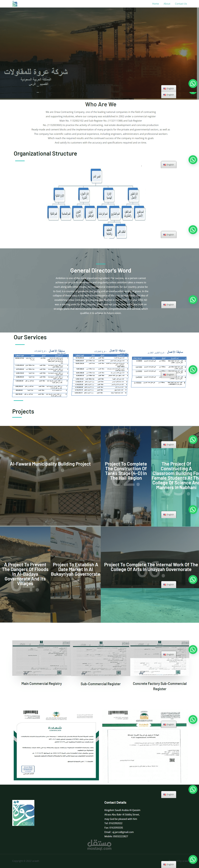Click English button at top of the footer

coord(169,794)
